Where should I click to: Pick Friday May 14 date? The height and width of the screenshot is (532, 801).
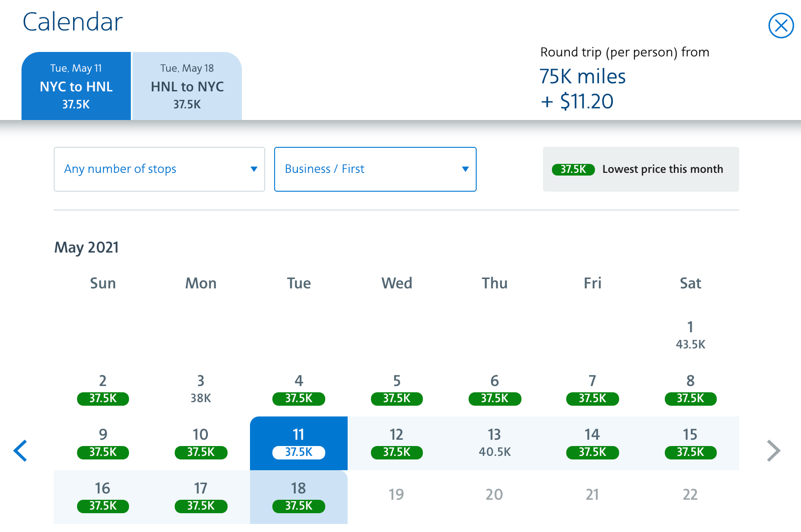coord(592,443)
